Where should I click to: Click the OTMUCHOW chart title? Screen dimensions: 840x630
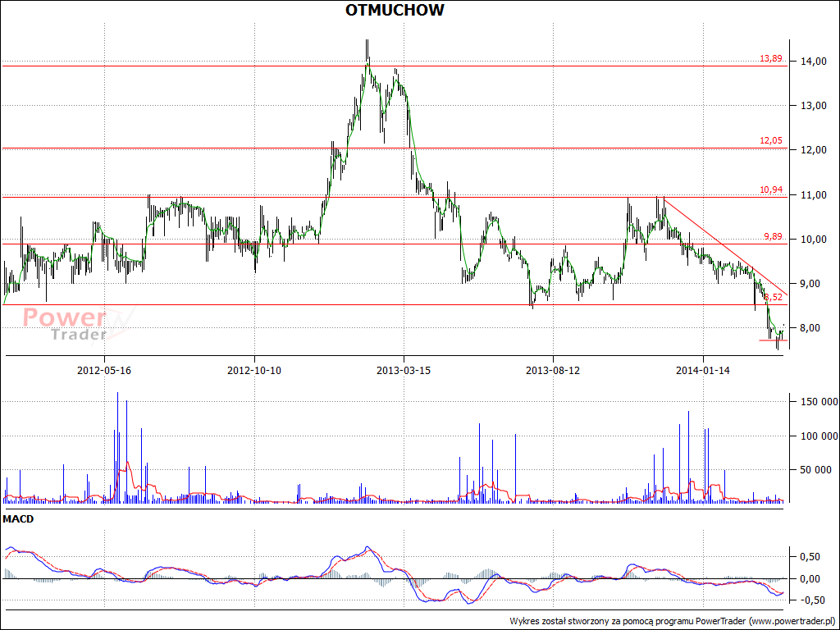point(395,10)
